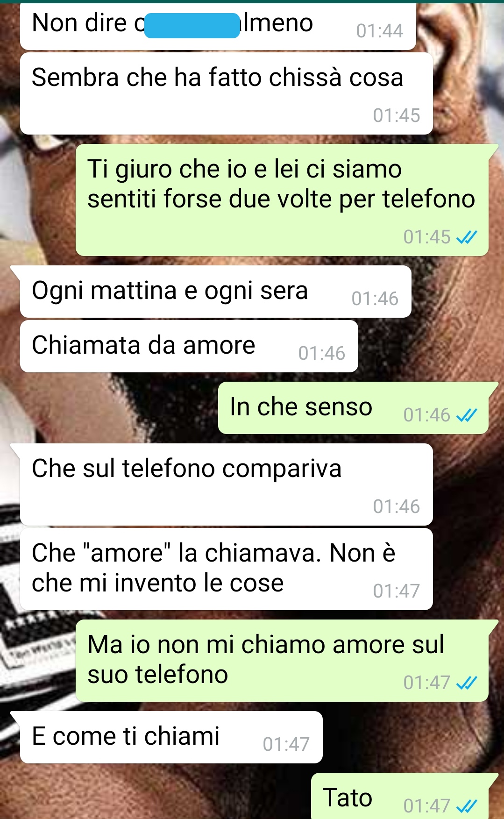Tap the 'Non dire' message at top
Viewport: 504px width, 819px height.
[x=218, y=26]
